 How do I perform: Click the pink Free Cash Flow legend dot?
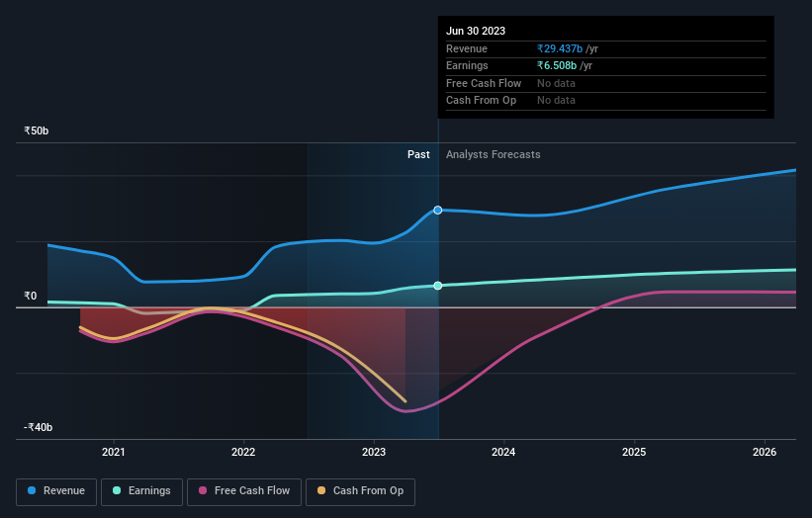click(203, 490)
